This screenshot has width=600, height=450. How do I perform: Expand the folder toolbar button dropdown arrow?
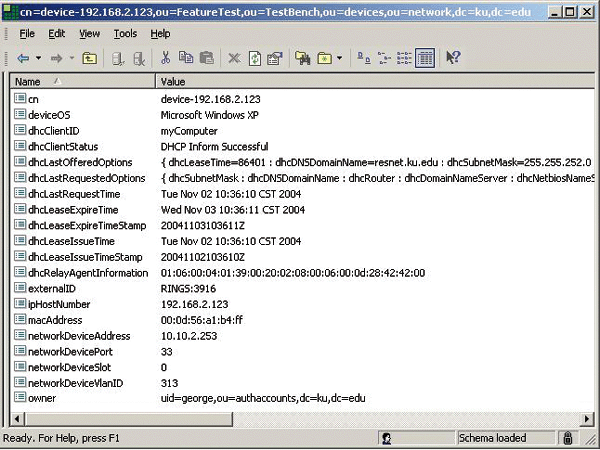pyautogui.click(x=339, y=58)
